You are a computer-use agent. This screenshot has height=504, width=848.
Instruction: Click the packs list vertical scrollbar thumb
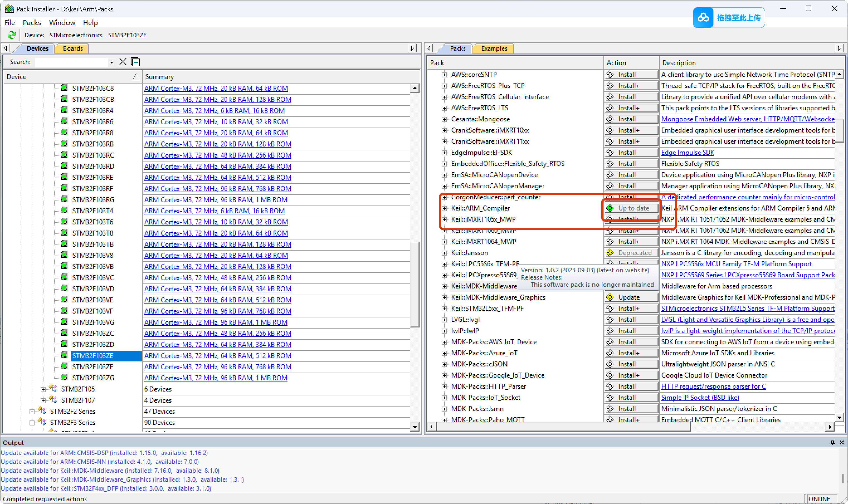(839, 130)
